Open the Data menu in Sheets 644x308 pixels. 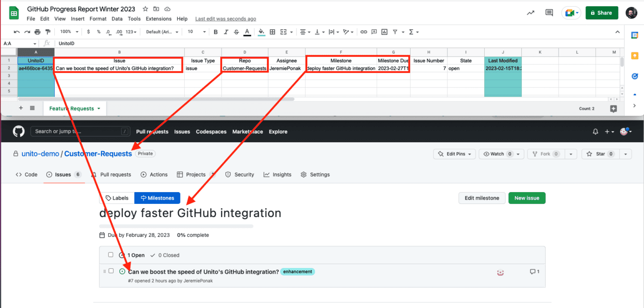(x=117, y=19)
